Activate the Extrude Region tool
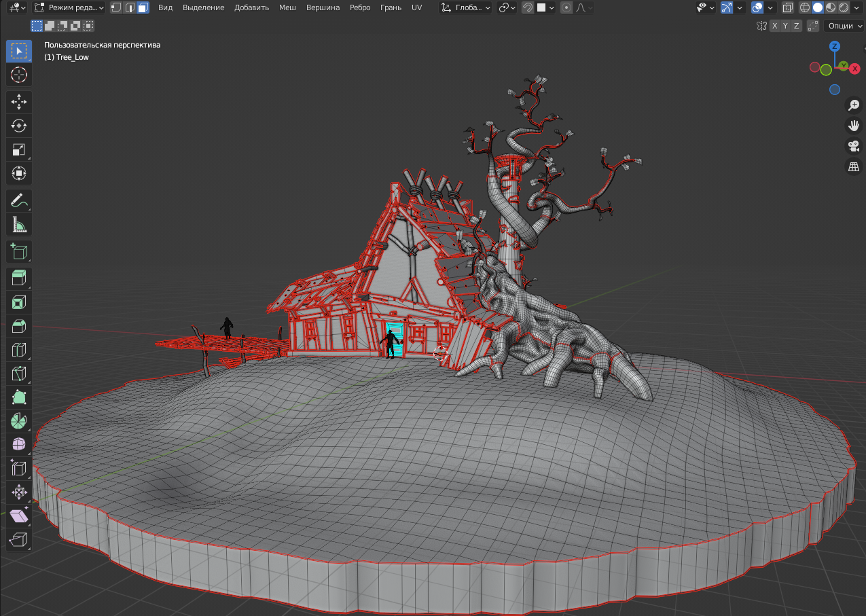 coord(19,278)
